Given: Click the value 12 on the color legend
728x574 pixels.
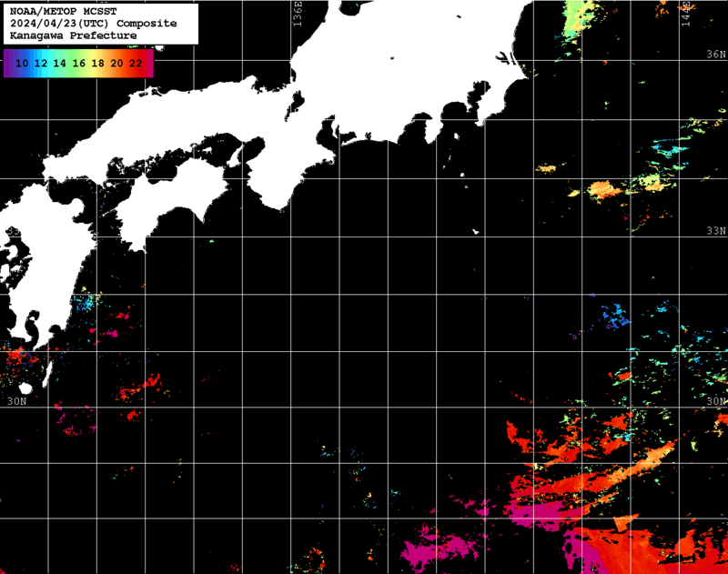Looking at the screenshot, I should (41, 63).
